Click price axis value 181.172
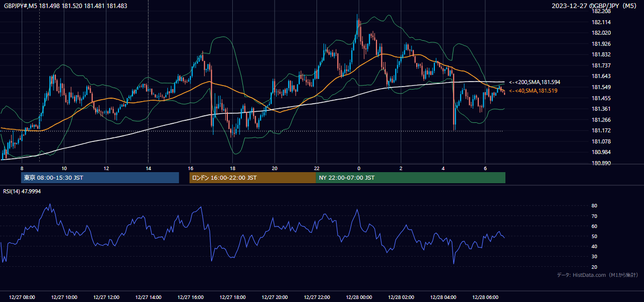This screenshot has width=644, height=302. coord(601,130)
